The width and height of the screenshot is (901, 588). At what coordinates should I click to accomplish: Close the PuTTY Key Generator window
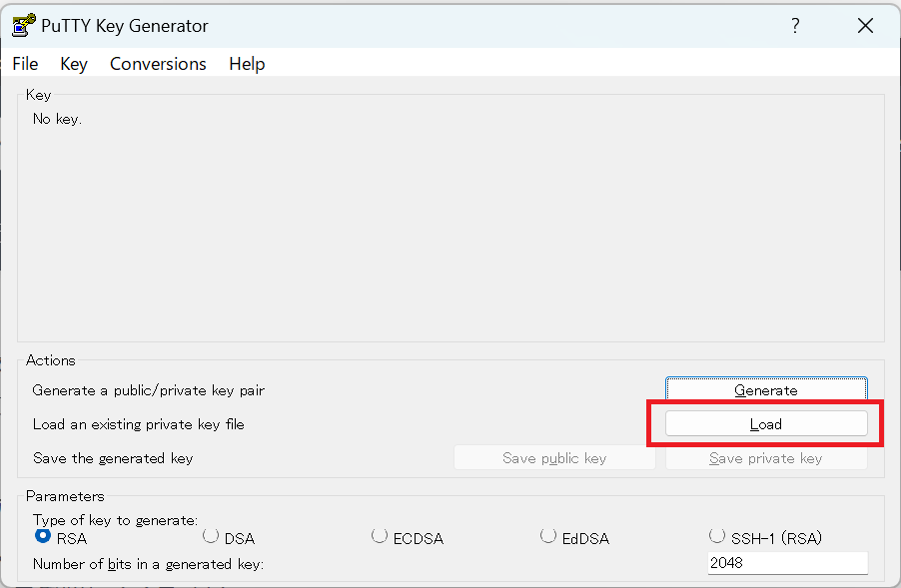coord(865,25)
